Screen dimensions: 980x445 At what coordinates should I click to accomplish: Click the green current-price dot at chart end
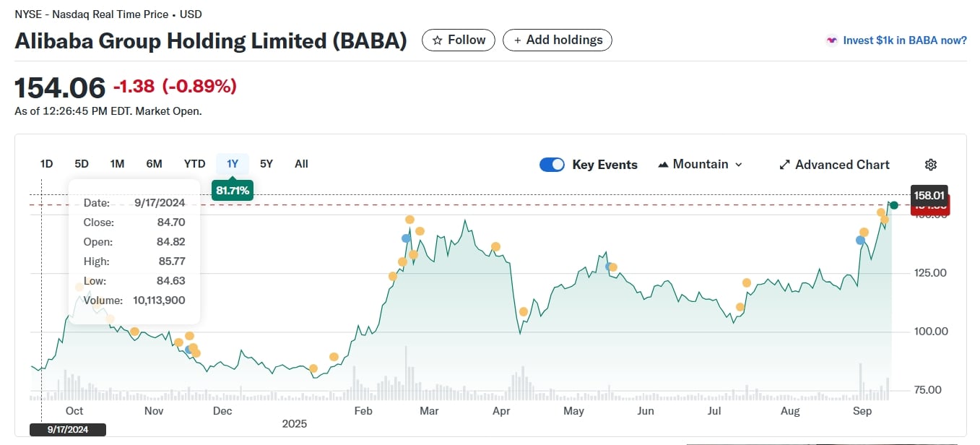pos(894,205)
